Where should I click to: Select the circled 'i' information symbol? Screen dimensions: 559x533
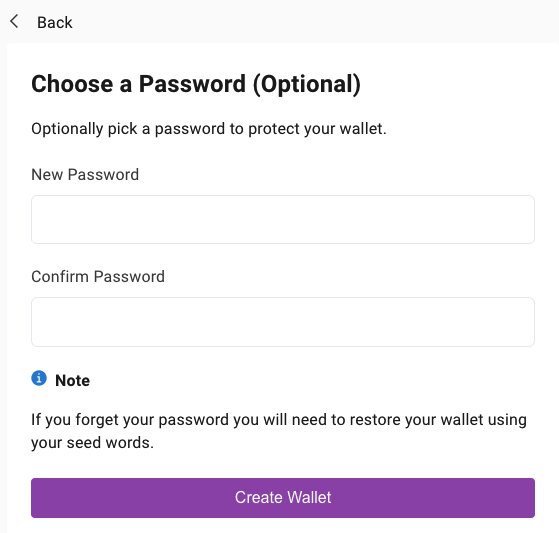(39, 378)
